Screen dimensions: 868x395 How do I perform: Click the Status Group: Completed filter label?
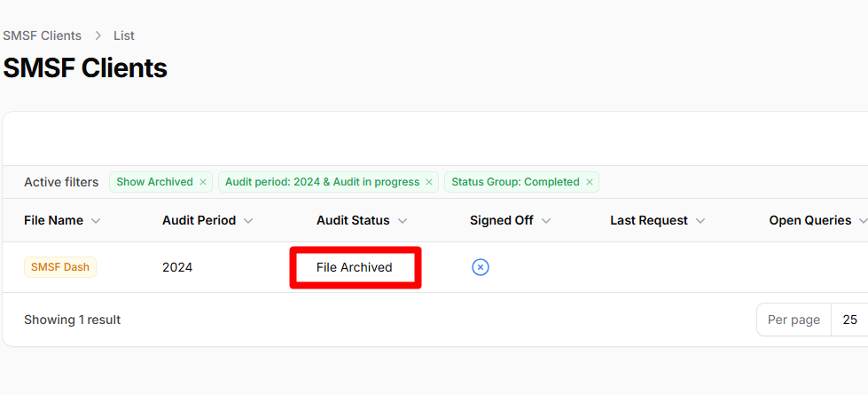[x=515, y=182]
